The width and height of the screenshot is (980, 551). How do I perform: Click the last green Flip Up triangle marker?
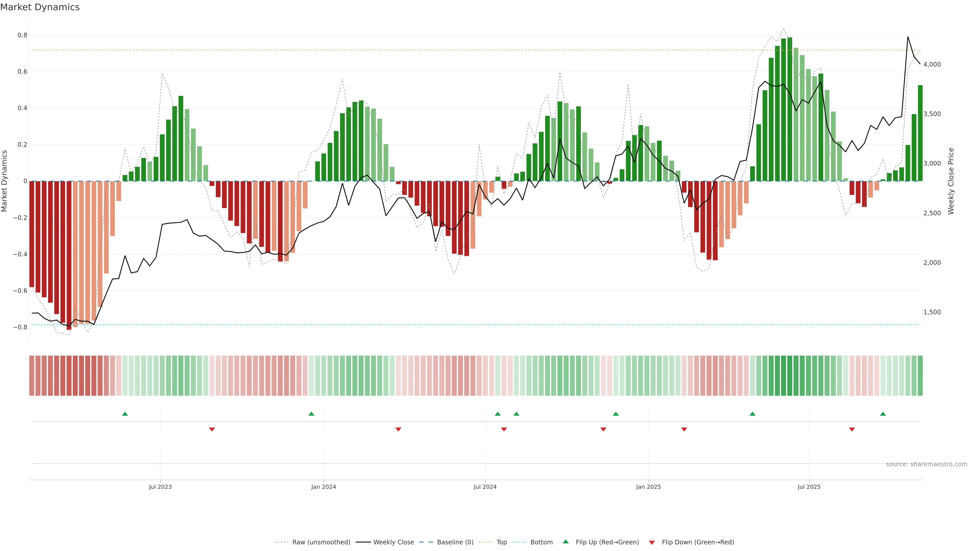pos(883,414)
